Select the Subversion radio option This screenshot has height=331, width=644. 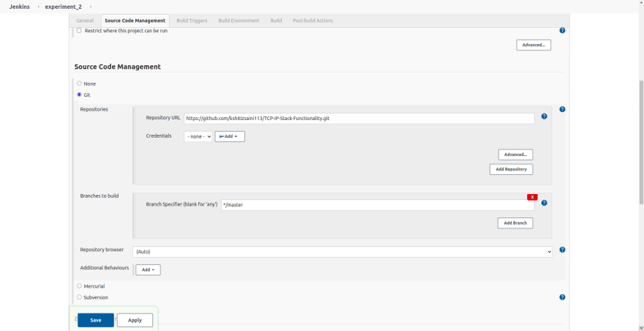pos(79,297)
